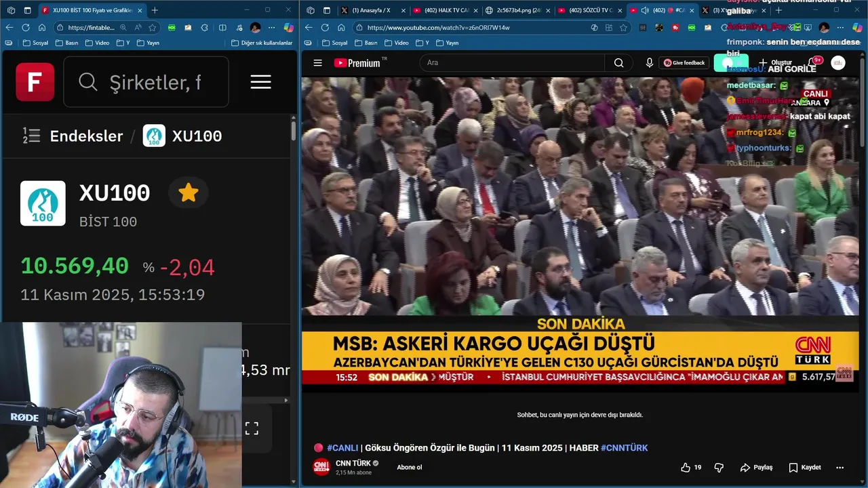Open profile avatar in left browser toolbar

(255, 28)
